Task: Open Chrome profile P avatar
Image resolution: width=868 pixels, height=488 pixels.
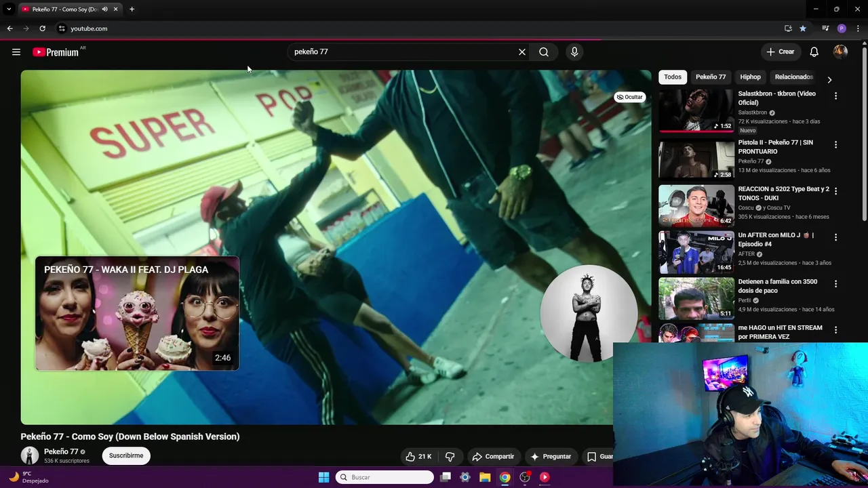Action: (842, 28)
